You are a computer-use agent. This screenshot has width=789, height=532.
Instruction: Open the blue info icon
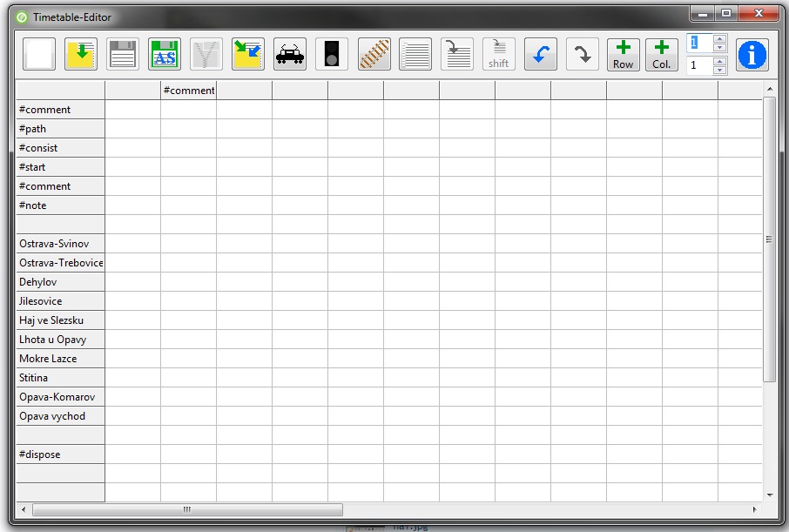pos(752,54)
